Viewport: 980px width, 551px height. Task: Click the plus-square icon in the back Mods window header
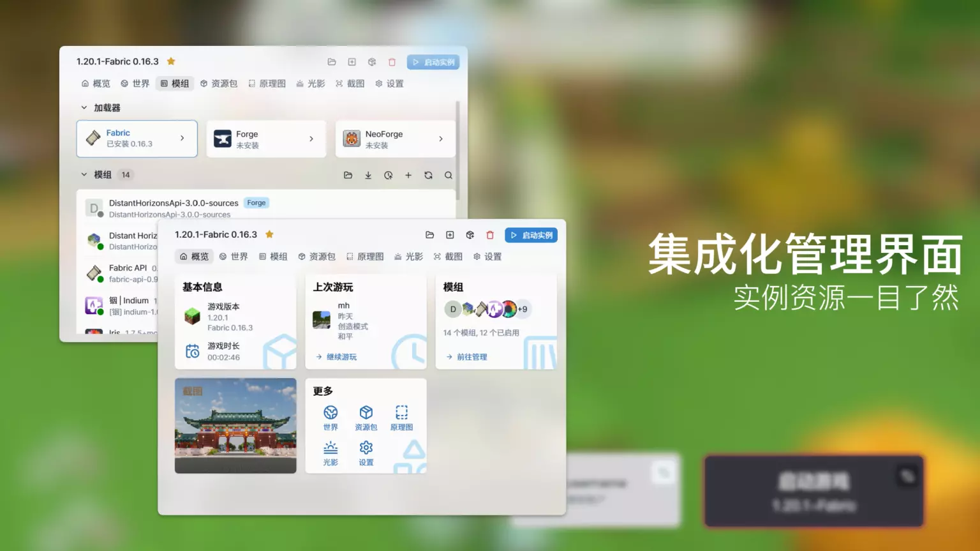[x=352, y=62]
